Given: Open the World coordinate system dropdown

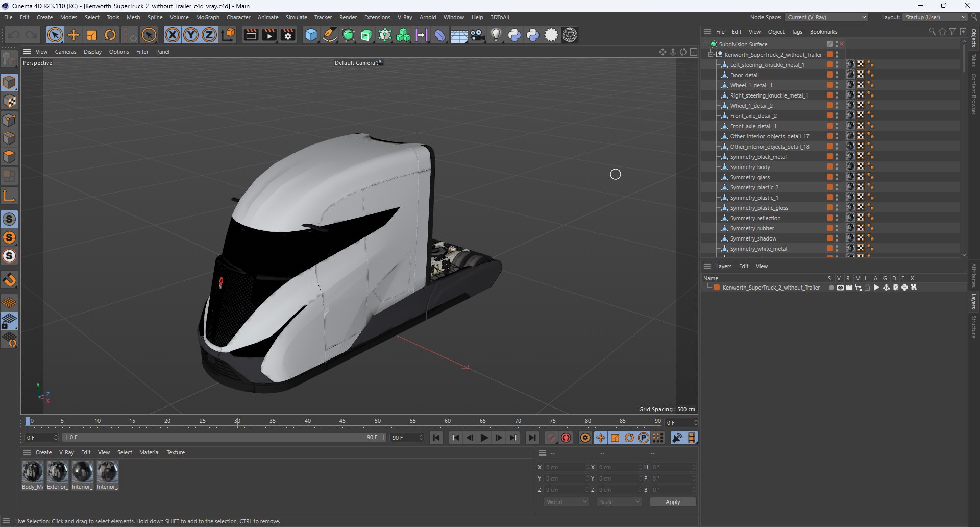Looking at the screenshot, I should (566, 502).
